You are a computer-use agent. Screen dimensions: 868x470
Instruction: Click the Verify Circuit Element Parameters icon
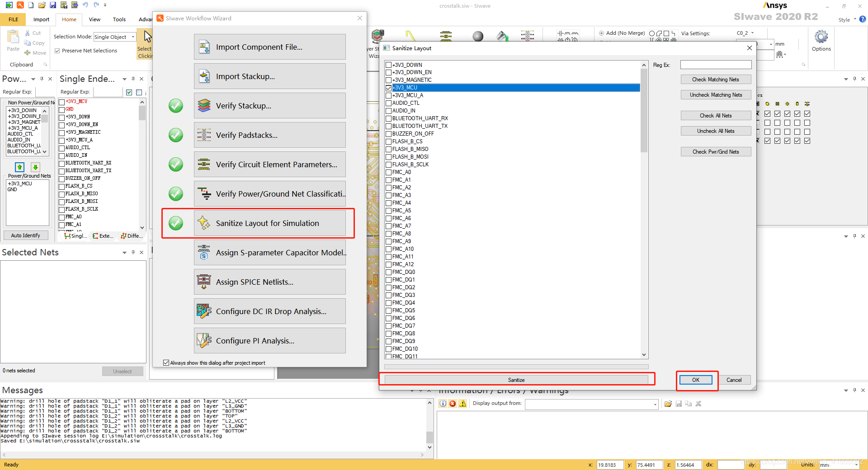click(204, 164)
